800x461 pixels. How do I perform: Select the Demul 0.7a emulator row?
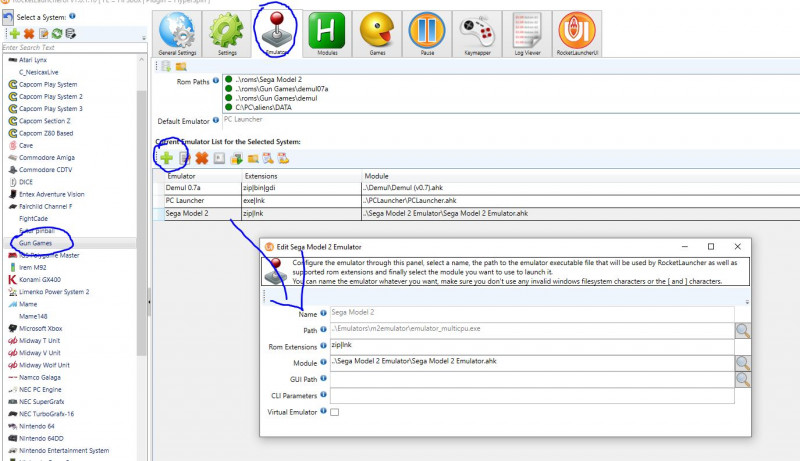(x=477, y=188)
